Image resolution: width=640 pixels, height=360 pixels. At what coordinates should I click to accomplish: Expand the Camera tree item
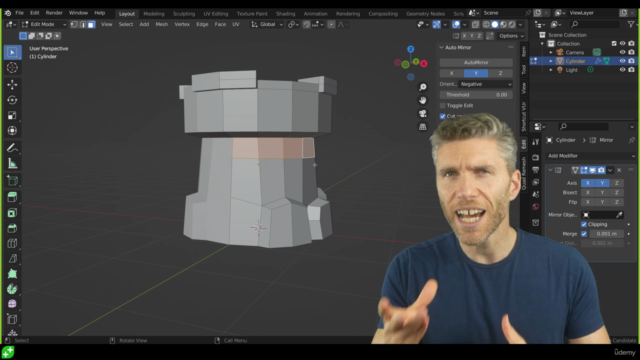click(551, 53)
